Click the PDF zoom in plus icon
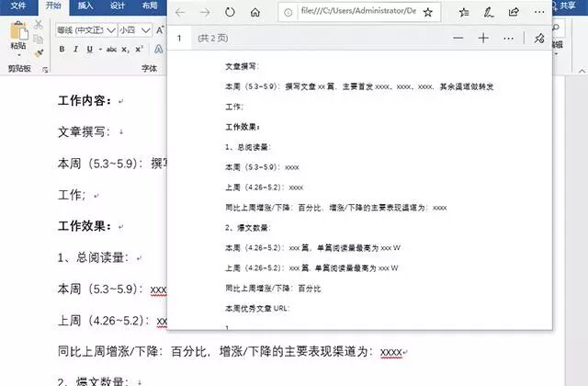Image resolution: width=588 pixels, height=386 pixels. 483,38
